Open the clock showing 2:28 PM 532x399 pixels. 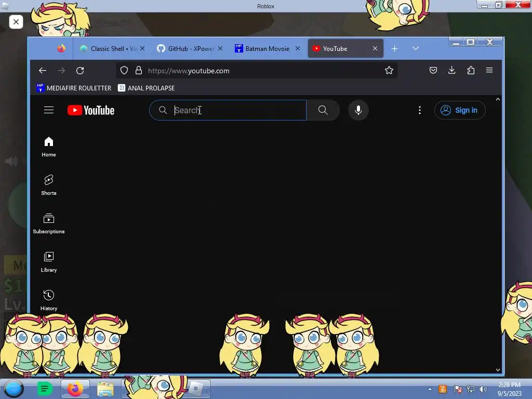tap(509, 389)
